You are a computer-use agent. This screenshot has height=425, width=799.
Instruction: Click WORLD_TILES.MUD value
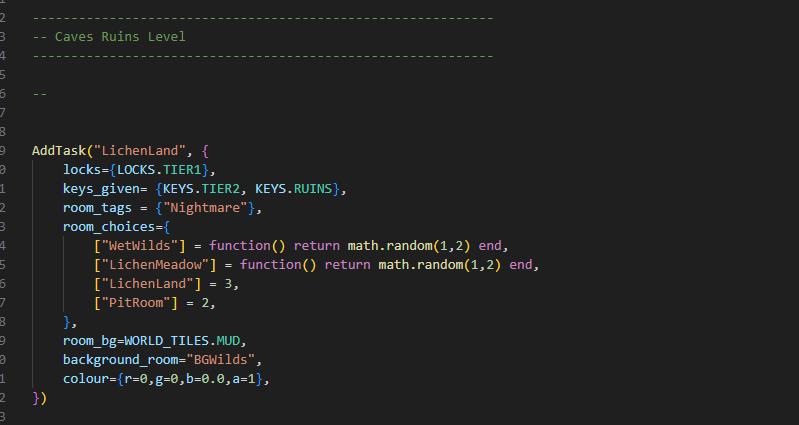182,340
